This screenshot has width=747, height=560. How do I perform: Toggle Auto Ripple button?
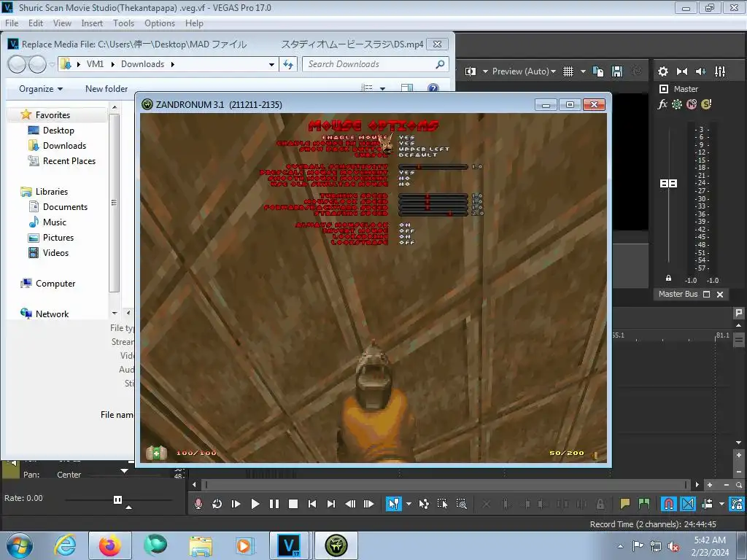[707, 504]
